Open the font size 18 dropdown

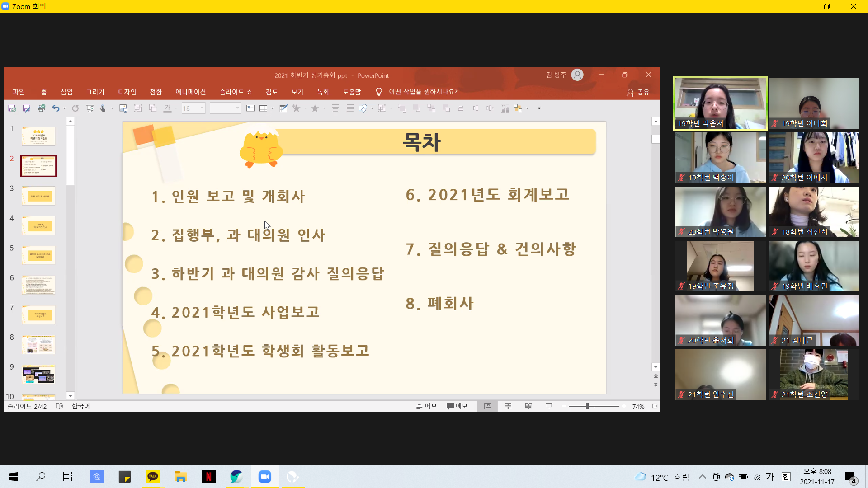202,108
